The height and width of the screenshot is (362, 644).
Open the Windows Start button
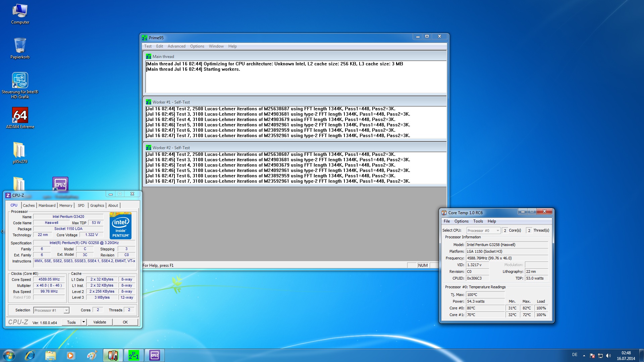[x=9, y=355]
